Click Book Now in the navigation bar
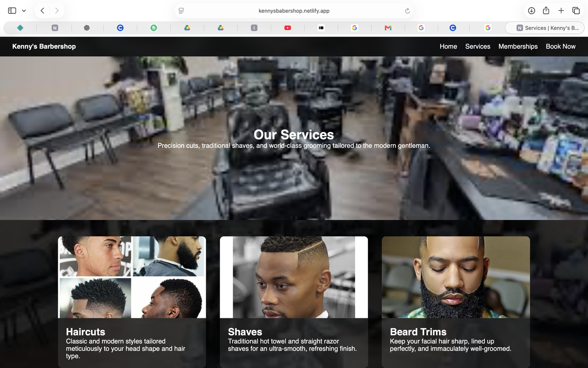This screenshot has width=588, height=368. click(x=560, y=46)
